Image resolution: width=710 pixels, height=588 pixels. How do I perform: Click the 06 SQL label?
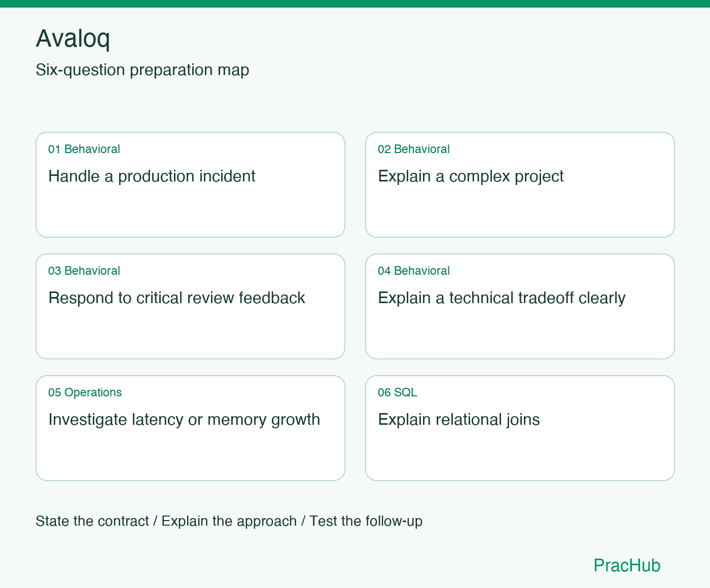(398, 392)
